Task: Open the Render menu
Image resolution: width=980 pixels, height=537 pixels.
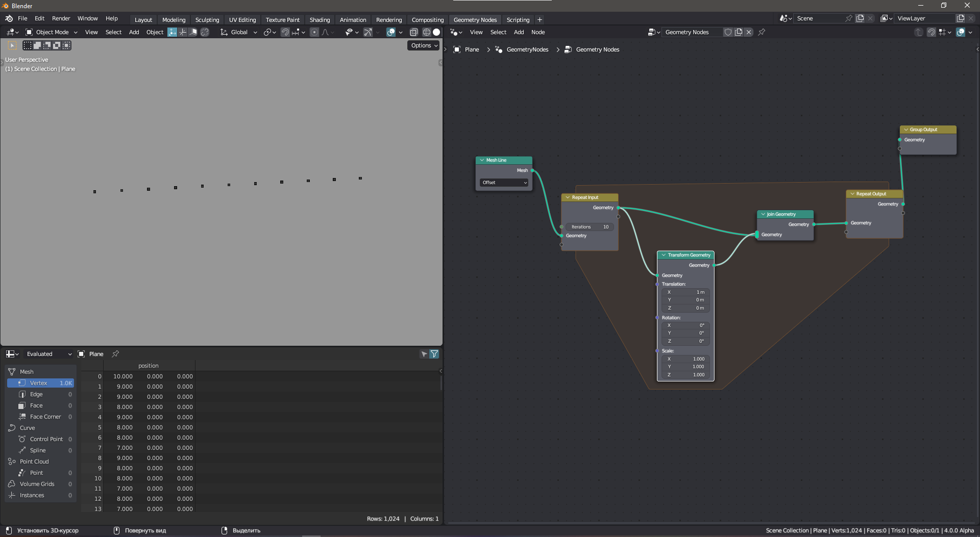Action: (61, 18)
